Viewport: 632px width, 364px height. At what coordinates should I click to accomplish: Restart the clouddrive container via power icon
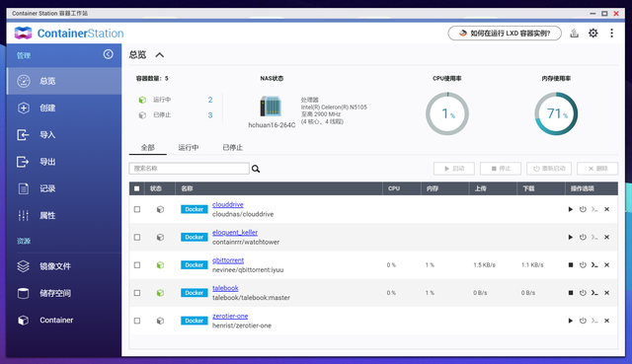(x=583, y=209)
